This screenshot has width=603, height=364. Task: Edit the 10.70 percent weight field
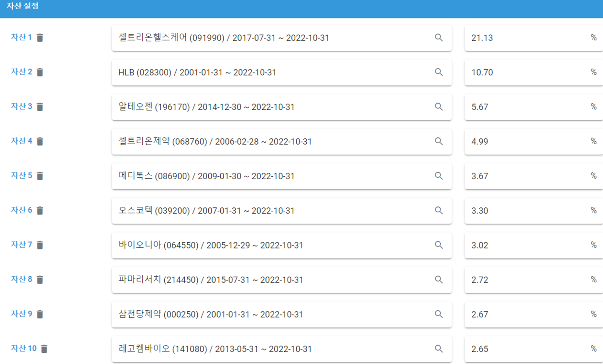[x=534, y=72]
